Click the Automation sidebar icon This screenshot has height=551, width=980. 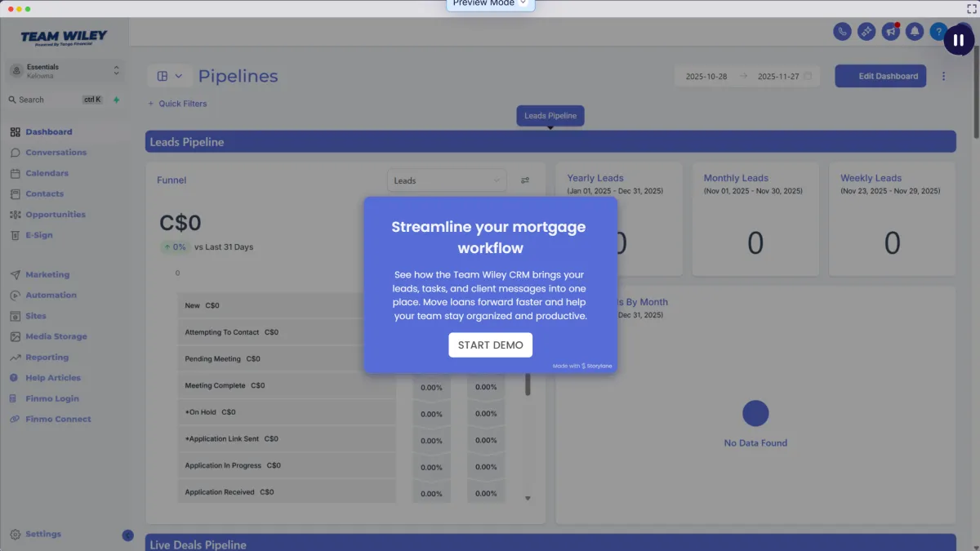pyautogui.click(x=16, y=295)
